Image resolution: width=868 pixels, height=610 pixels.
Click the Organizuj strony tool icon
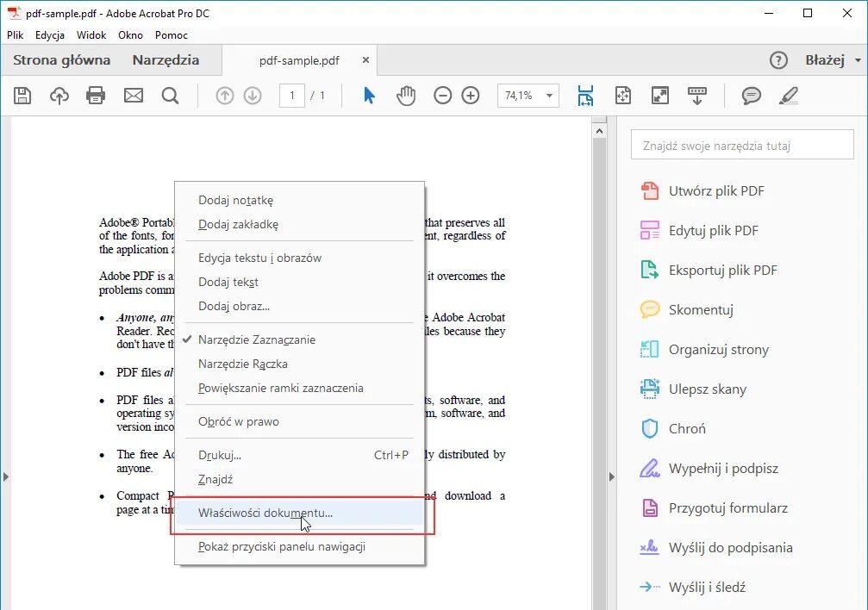tap(650, 349)
